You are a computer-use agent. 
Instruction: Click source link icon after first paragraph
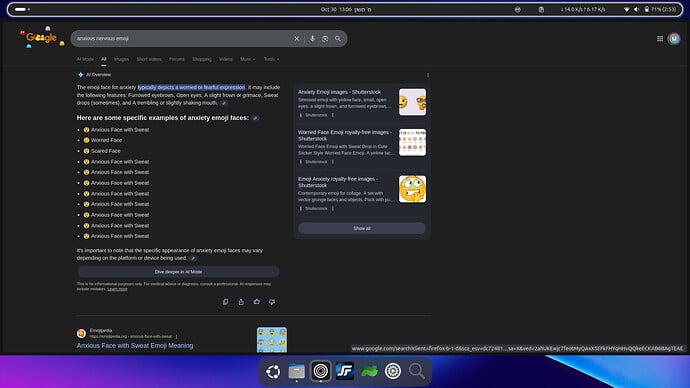coord(224,103)
